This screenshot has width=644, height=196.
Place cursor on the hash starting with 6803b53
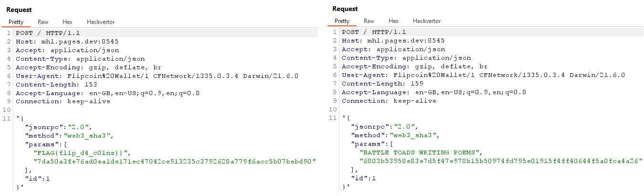click(501, 161)
